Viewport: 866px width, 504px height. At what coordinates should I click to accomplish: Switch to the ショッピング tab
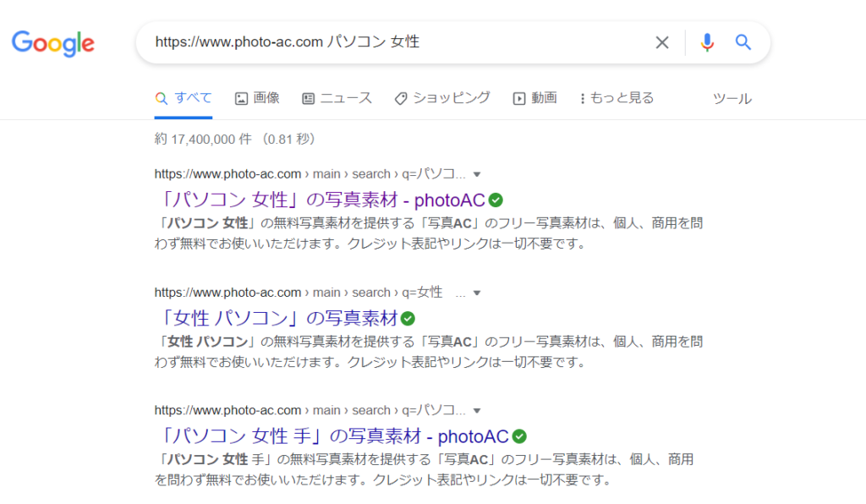click(442, 98)
